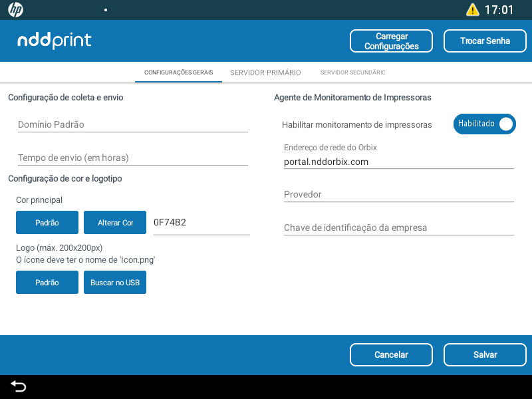Click Carregar Configurações button
Screen dimensions: 532x399
(391, 41)
